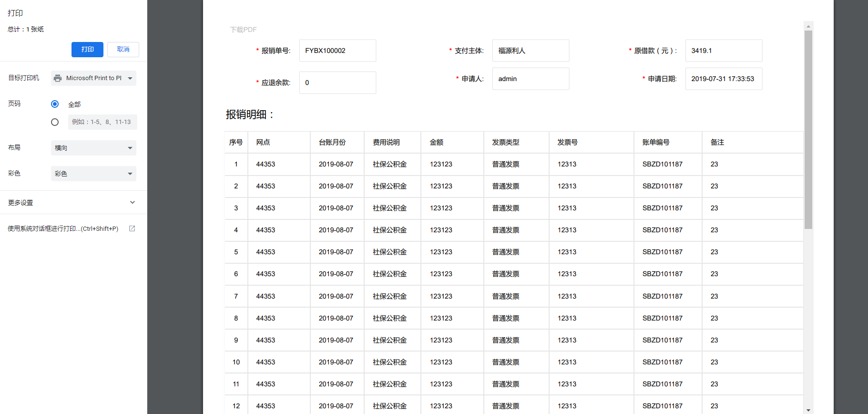Click the 报销单号 field FYBX100002
The width and height of the screenshot is (868, 414).
(x=337, y=51)
